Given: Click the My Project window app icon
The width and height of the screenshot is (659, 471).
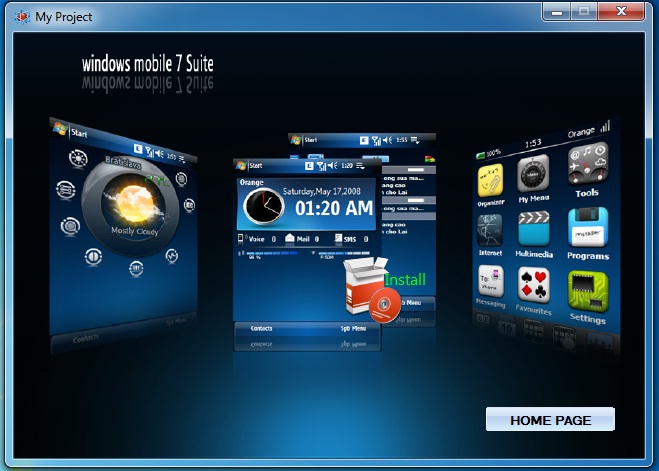Looking at the screenshot, I should pyautogui.click(x=22, y=17).
